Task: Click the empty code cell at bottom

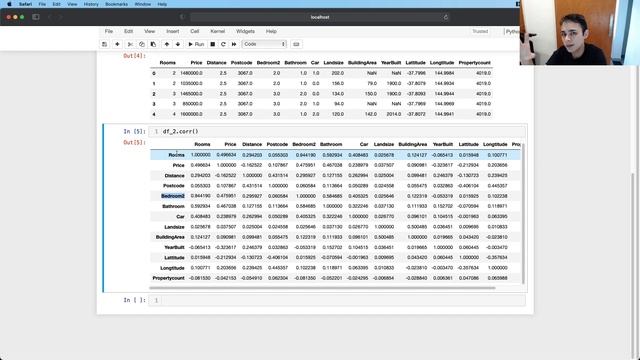Action: [337, 300]
